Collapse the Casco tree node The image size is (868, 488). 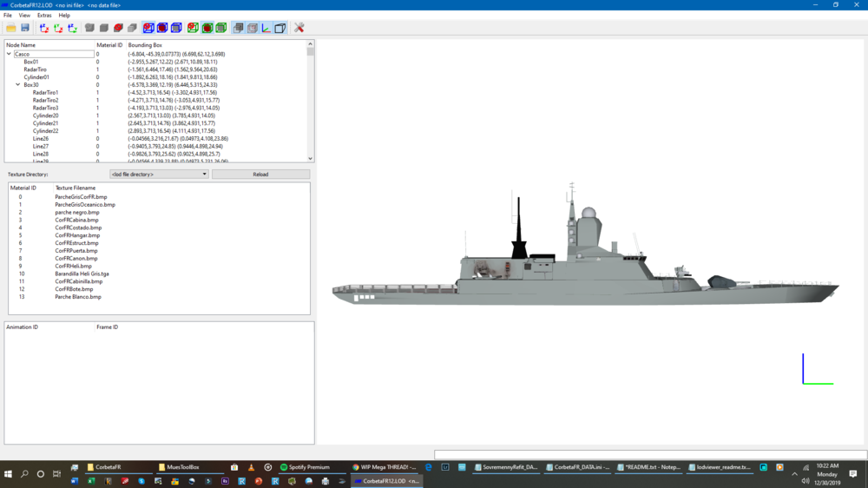pos(9,54)
